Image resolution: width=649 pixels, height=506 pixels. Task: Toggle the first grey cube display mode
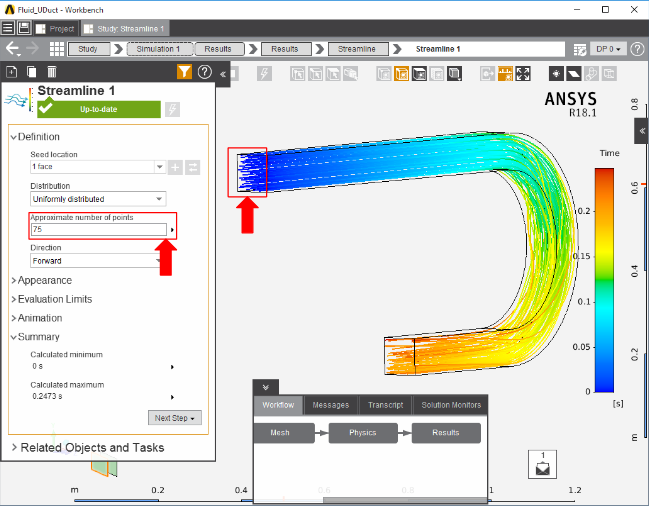384,74
